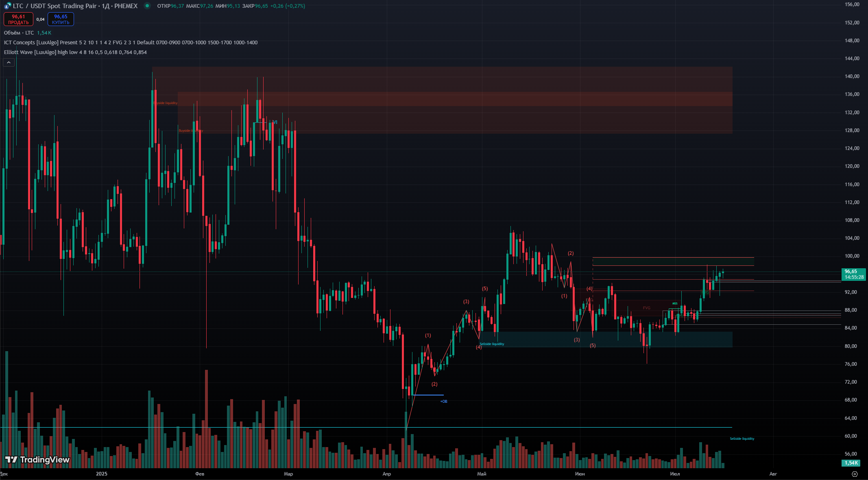Click the Volume legend value 1,54 K

[x=44, y=33]
